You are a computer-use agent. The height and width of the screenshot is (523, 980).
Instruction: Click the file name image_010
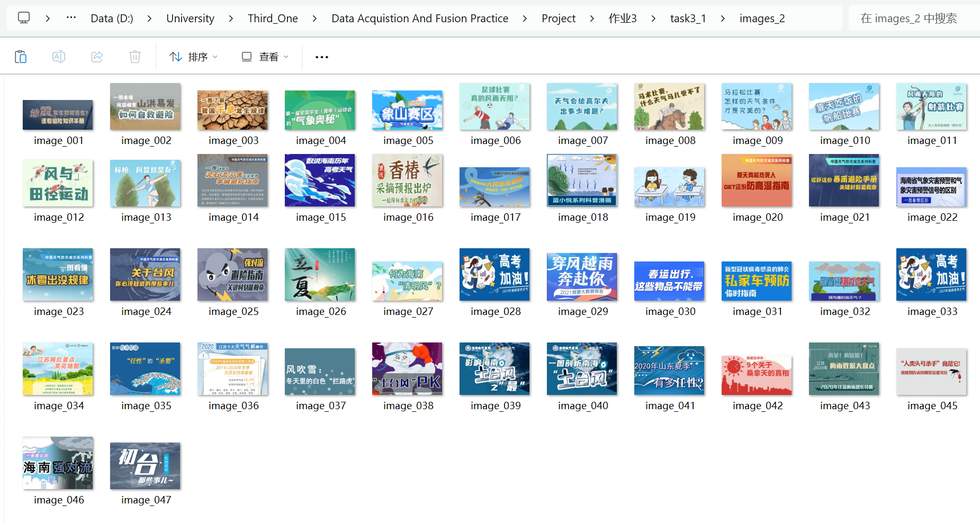(x=845, y=141)
